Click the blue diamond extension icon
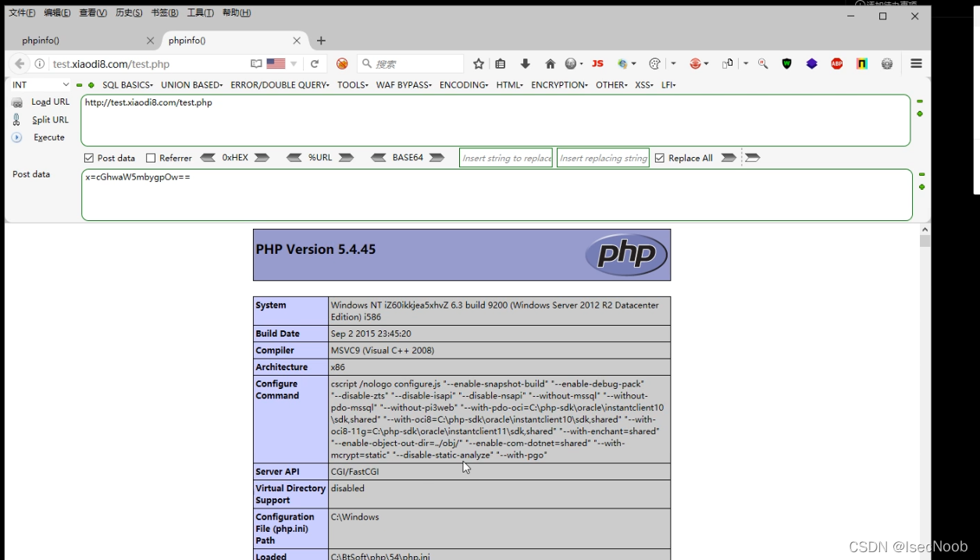980x560 pixels. coord(811,64)
